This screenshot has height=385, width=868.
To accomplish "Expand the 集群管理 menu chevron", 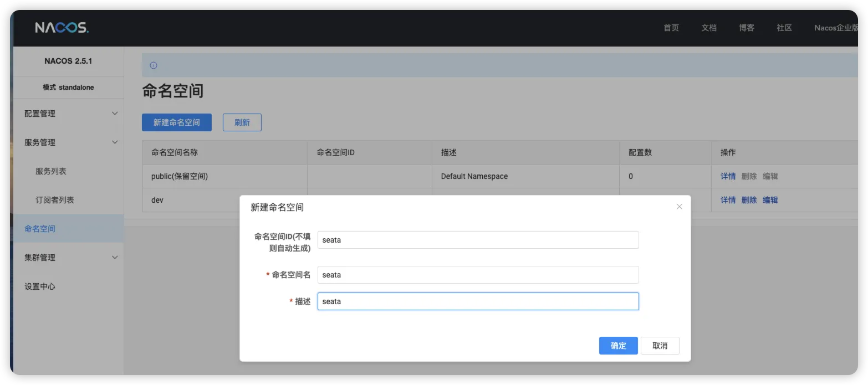I will pyautogui.click(x=115, y=258).
